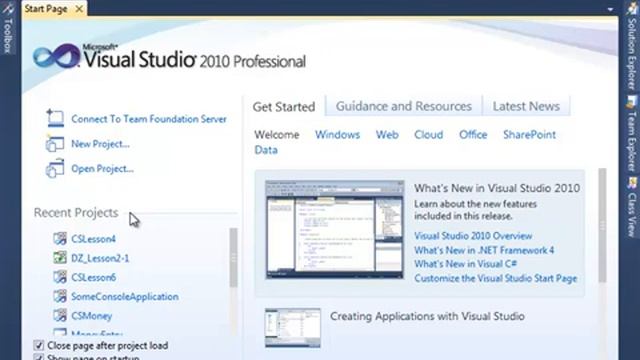Select the Web category
640x360 pixels.
point(387,135)
